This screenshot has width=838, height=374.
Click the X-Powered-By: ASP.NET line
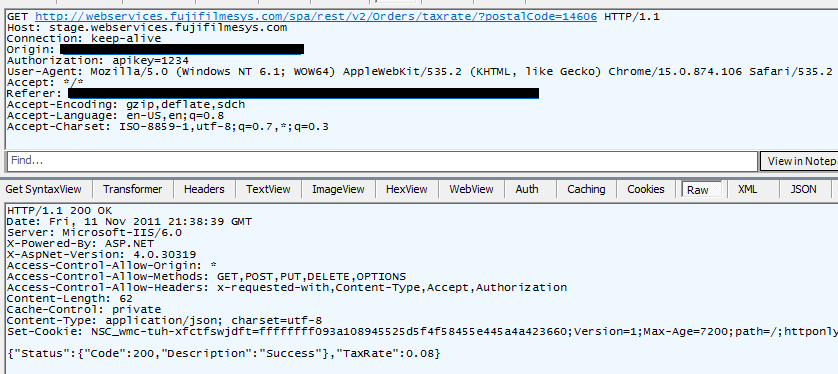[x=80, y=244]
